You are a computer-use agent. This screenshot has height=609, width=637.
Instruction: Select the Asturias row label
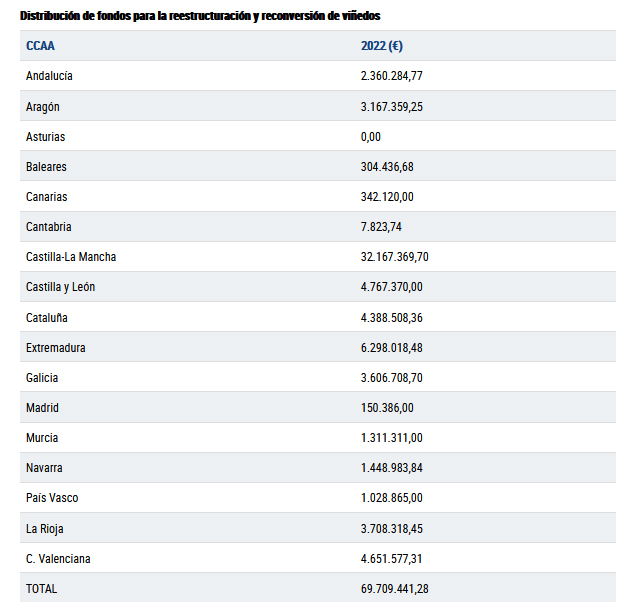45,137
